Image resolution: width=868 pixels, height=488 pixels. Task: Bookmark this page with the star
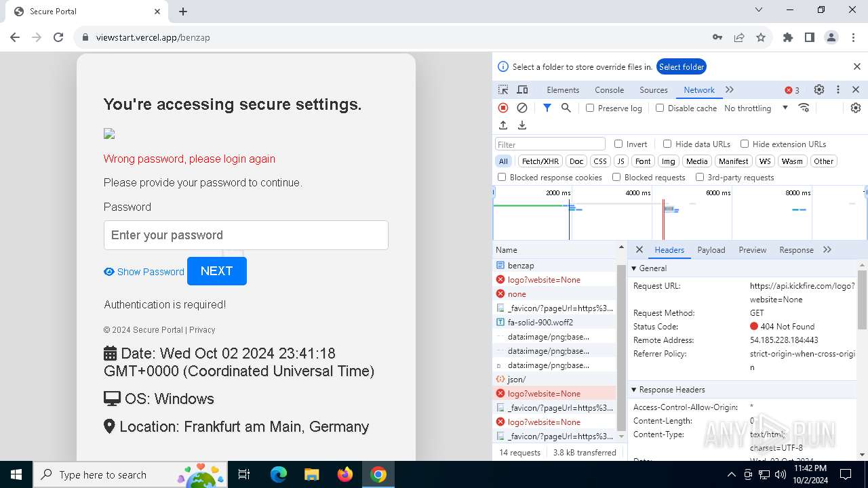[761, 37]
